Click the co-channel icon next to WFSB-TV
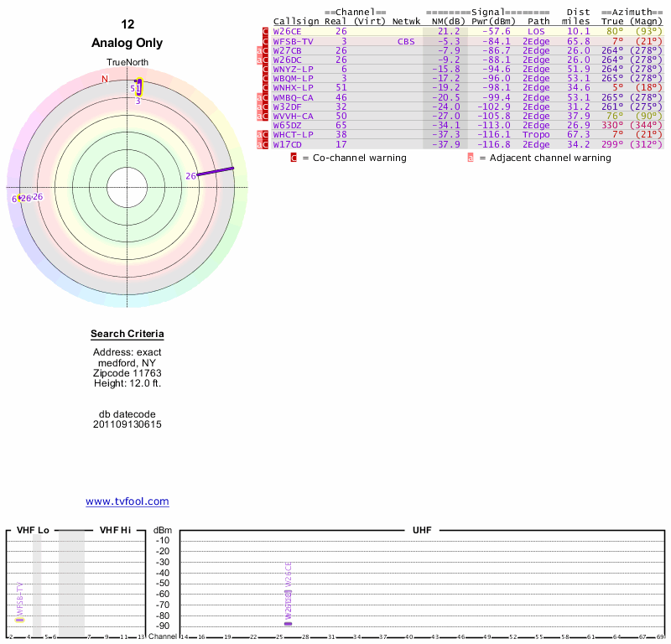671x644 pixels. tap(266, 41)
